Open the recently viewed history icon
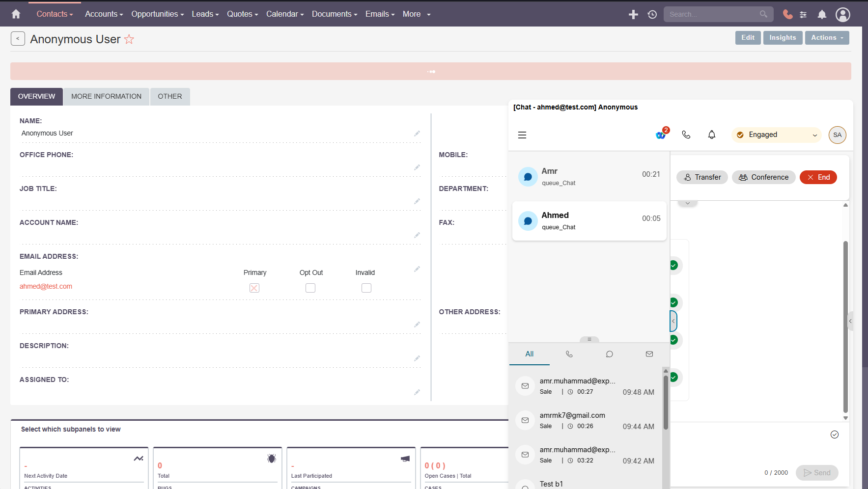 click(x=652, y=14)
